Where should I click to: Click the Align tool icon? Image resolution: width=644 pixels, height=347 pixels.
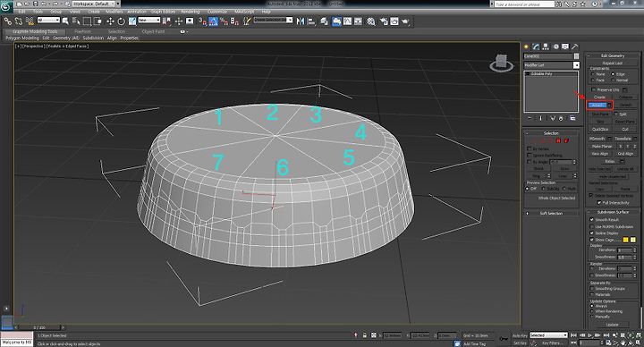(311, 21)
